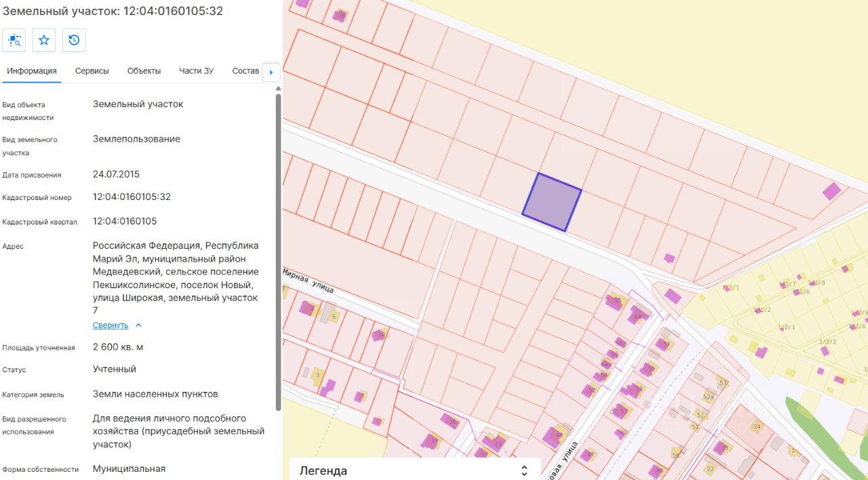
Task: Select the Состав tab
Action: tap(245, 71)
